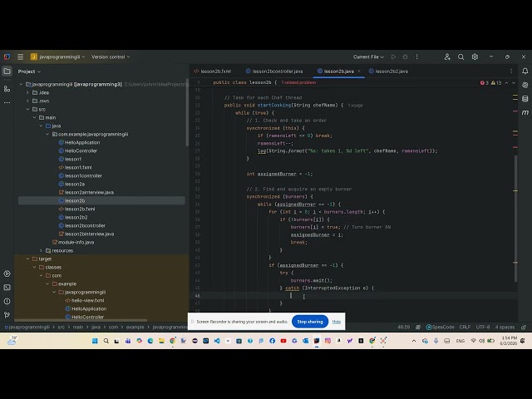This screenshot has width=532, height=399.
Task: Collapse the src folder
Action: click(27, 109)
